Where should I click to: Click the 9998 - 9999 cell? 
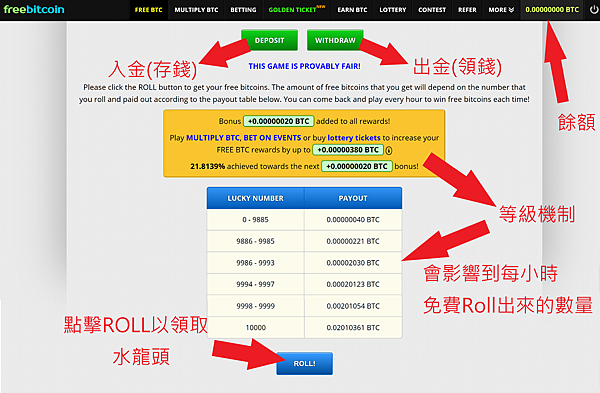[256, 306]
